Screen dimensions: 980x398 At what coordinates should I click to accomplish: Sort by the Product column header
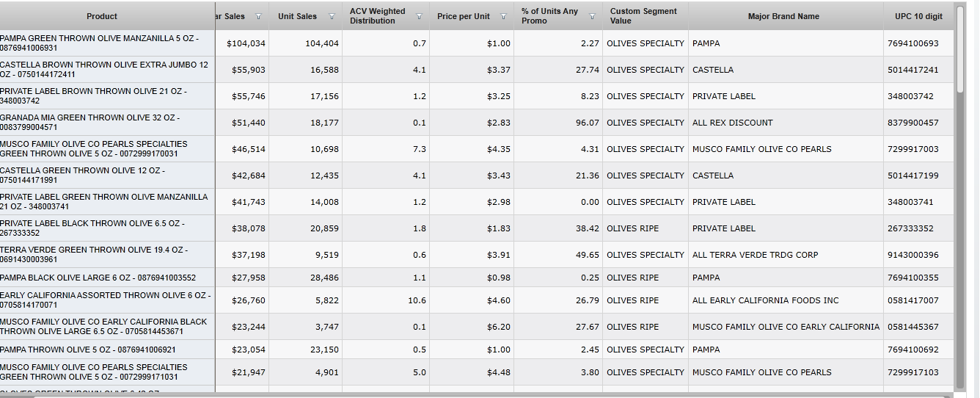tap(102, 16)
